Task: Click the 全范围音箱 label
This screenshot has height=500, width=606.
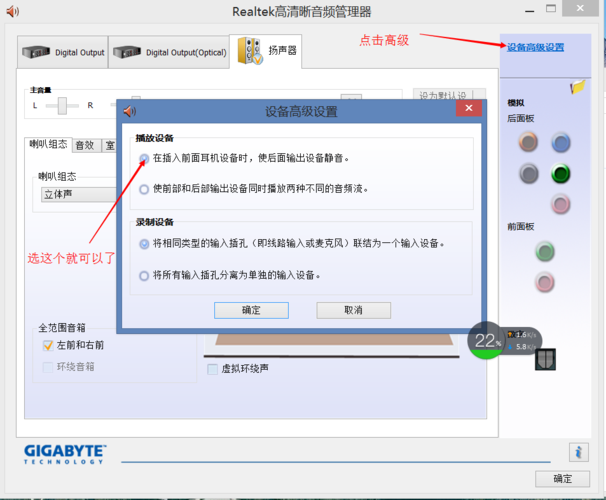Action: pyautogui.click(x=62, y=328)
